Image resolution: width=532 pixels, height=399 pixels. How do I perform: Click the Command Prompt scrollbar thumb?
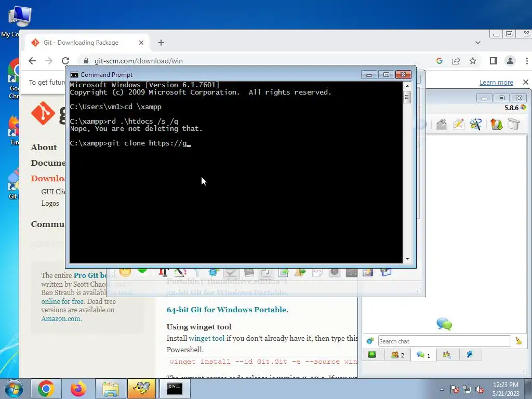coord(407,97)
